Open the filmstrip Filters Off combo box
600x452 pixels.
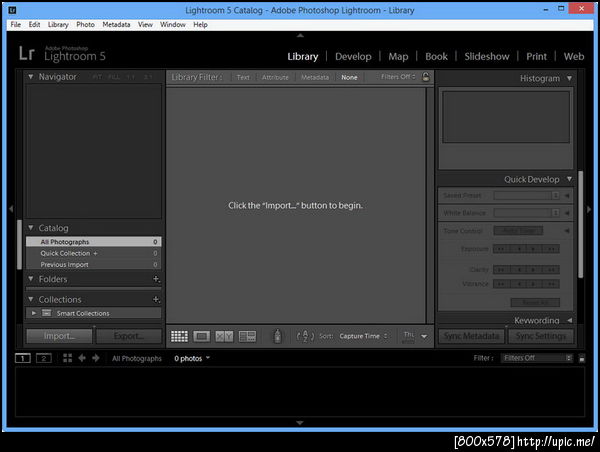coord(537,358)
